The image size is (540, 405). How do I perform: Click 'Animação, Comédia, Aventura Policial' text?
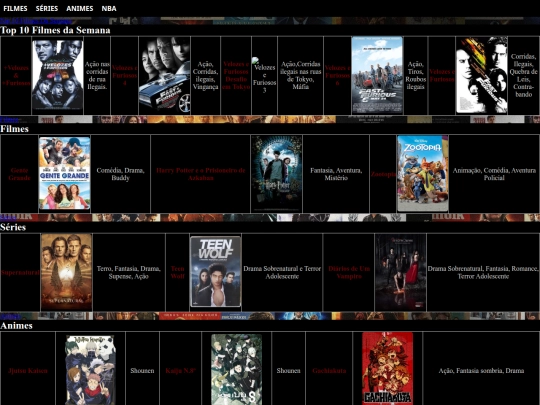(x=494, y=174)
